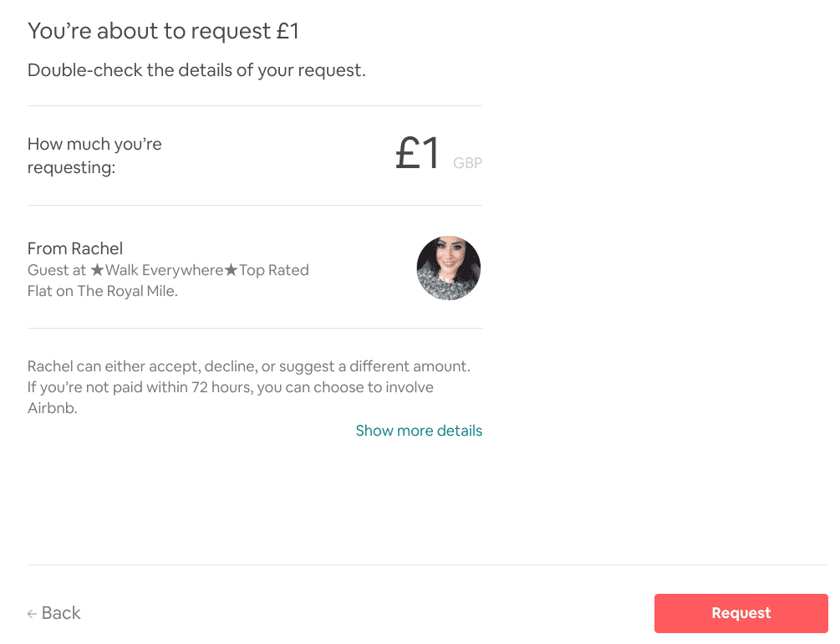Click the GBP currency label
This screenshot has width=840, height=644.
pos(467,163)
